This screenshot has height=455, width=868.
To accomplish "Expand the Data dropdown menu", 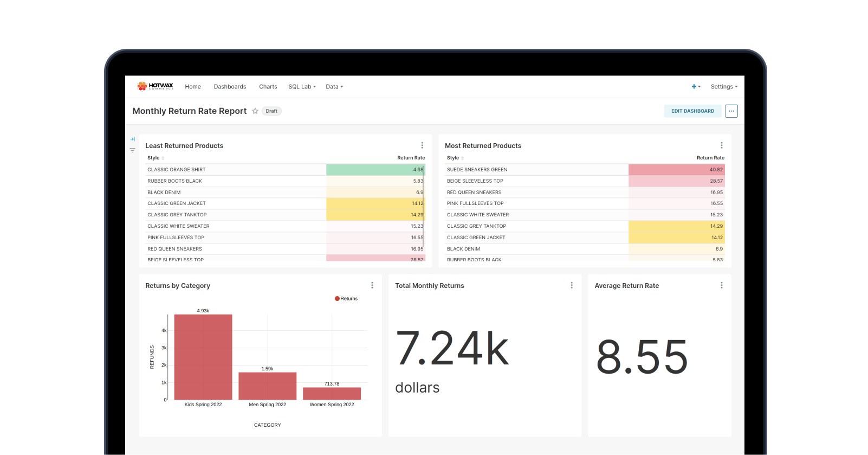I will coord(334,87).
